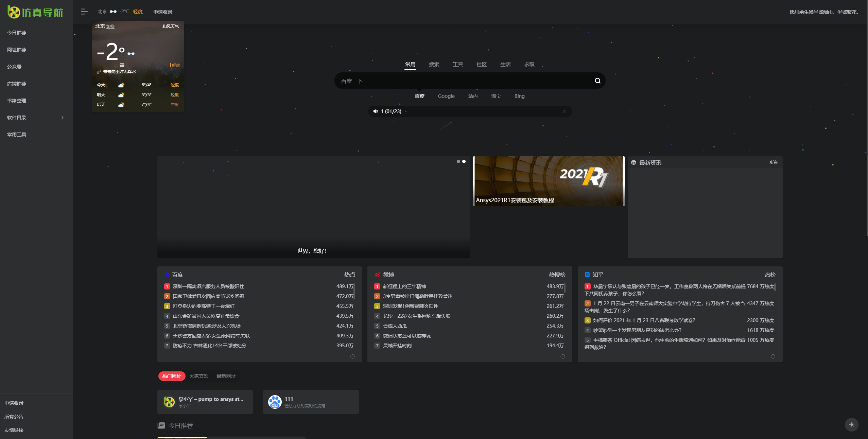
Task: Click the 微博 logo icon
Action: 377,275
